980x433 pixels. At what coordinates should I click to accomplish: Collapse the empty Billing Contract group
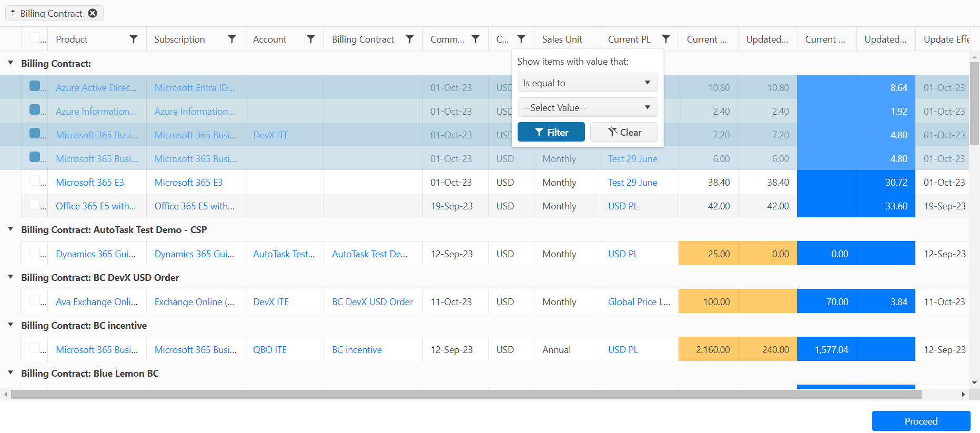tap(11, 63)
